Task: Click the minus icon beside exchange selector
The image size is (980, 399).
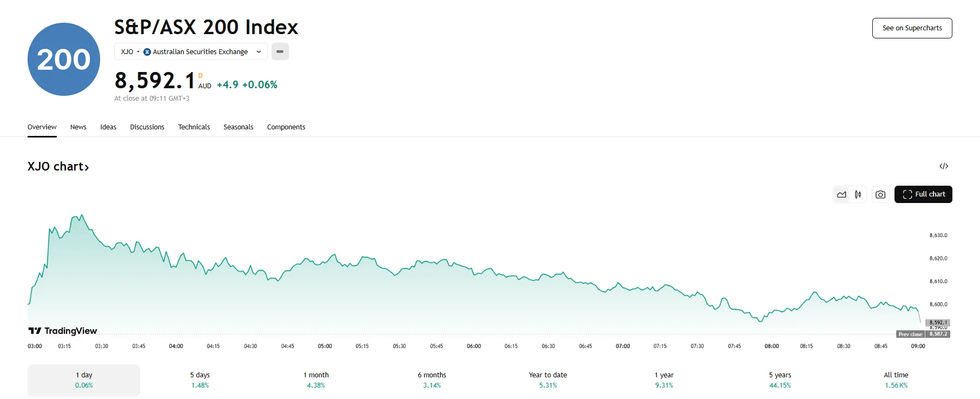Action: click(x=280, y=51)
